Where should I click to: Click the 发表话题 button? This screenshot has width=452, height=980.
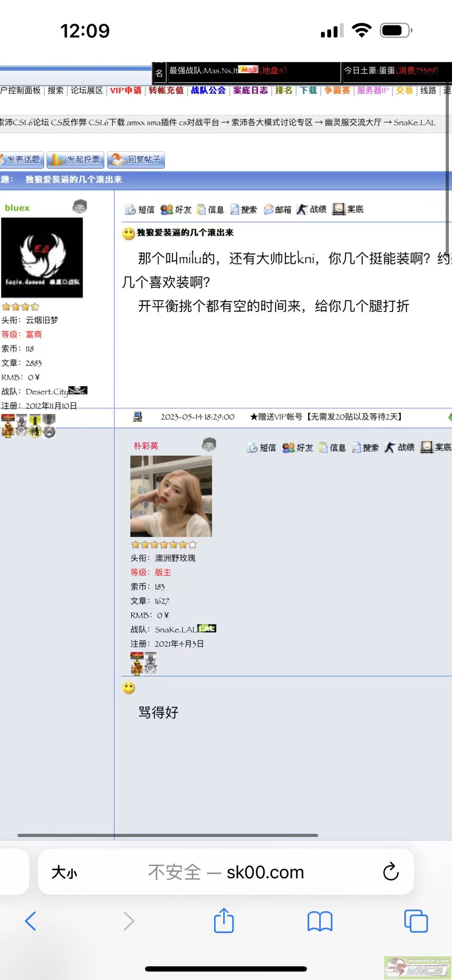click(x=22, y=160)
